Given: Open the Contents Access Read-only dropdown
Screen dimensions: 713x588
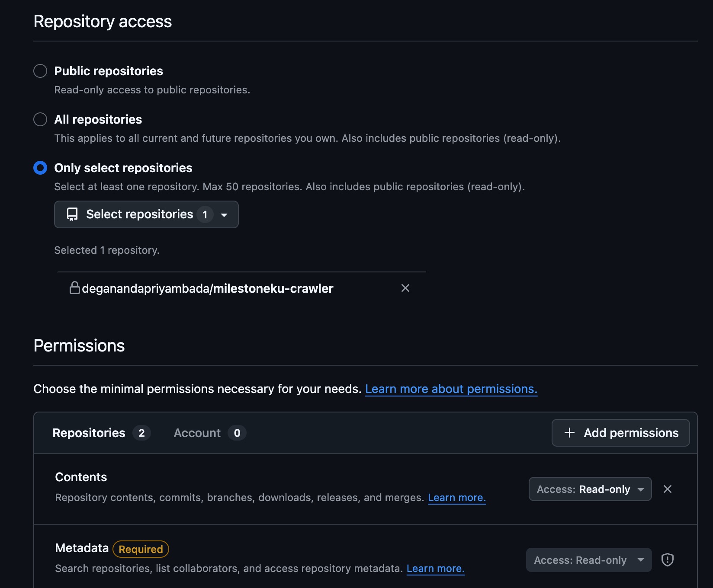Looking at the screenshot, I should (x=590, y=489).
